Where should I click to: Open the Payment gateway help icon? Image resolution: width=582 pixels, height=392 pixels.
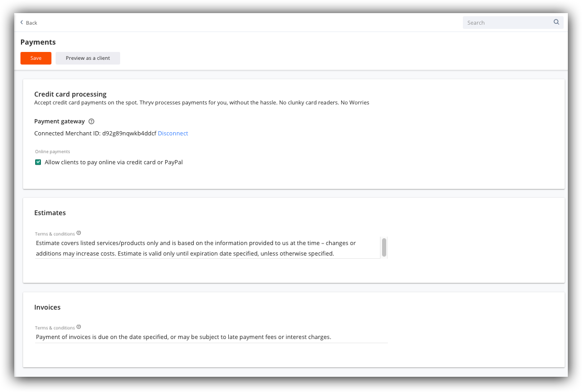coord(91,121)
